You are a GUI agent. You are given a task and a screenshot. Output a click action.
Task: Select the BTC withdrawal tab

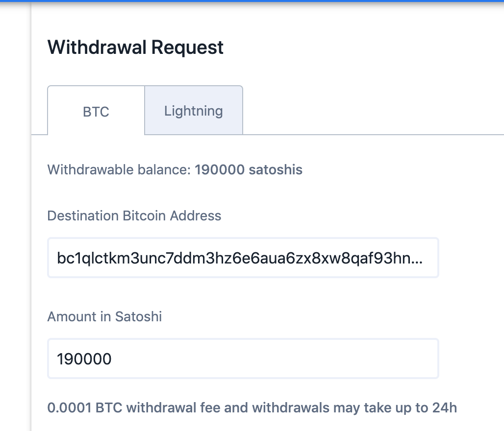pos(96,111)
